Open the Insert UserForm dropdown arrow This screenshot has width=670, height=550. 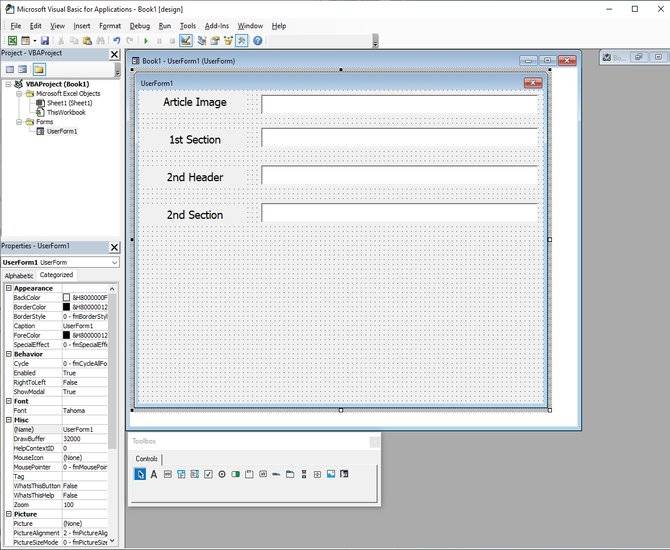(35, 41)
